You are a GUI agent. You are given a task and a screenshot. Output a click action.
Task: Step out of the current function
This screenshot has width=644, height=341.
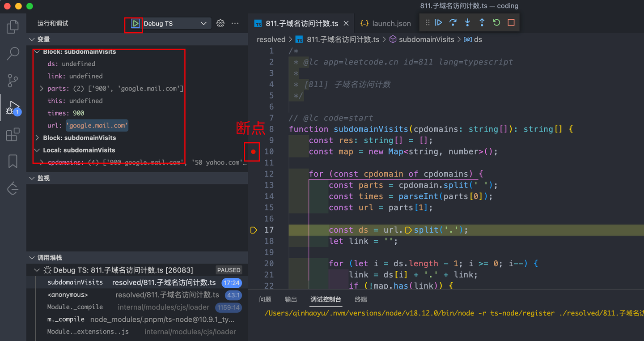482,22
